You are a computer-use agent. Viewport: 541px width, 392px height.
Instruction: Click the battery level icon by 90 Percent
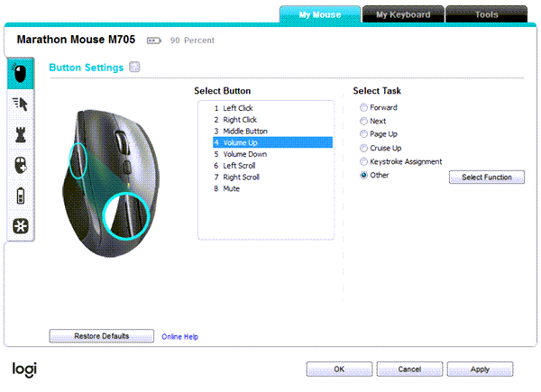click(x=154, y=41)
